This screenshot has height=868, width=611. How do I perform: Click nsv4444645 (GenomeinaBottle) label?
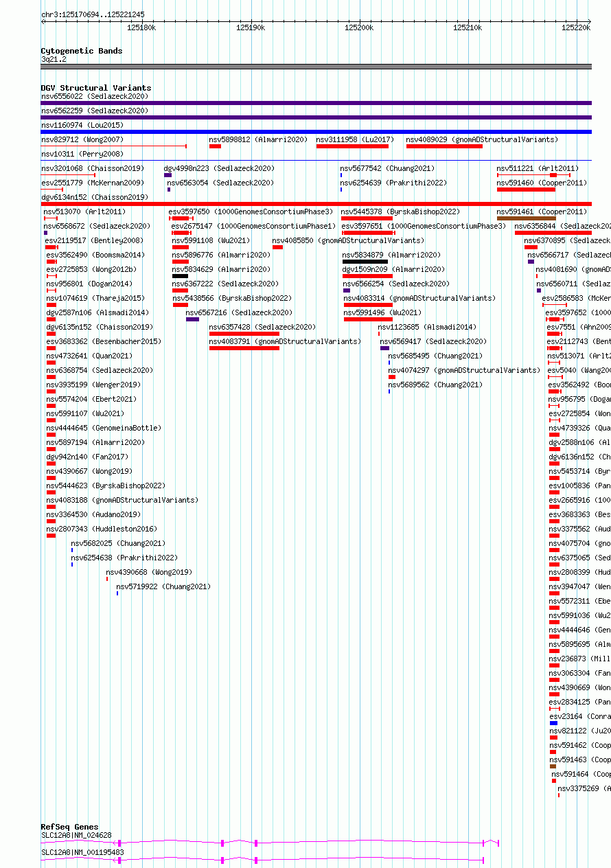coord(104,428)
